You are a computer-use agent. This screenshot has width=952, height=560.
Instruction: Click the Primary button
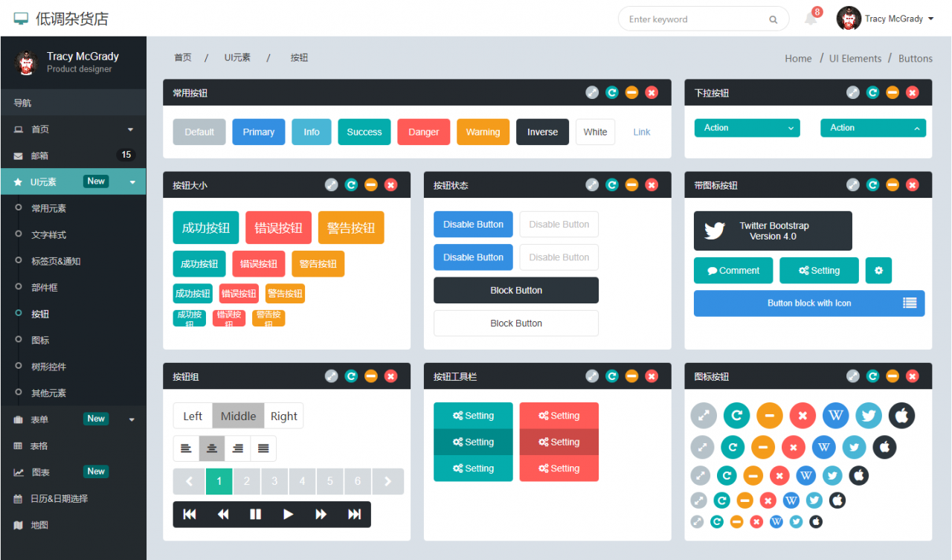tap(259, 132)
